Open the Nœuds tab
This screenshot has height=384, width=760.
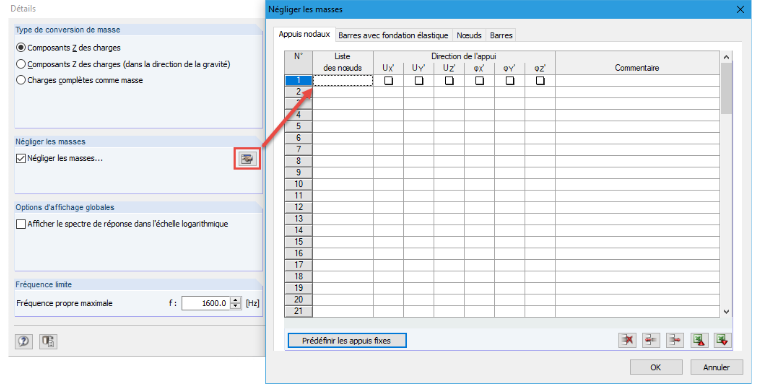469,35
